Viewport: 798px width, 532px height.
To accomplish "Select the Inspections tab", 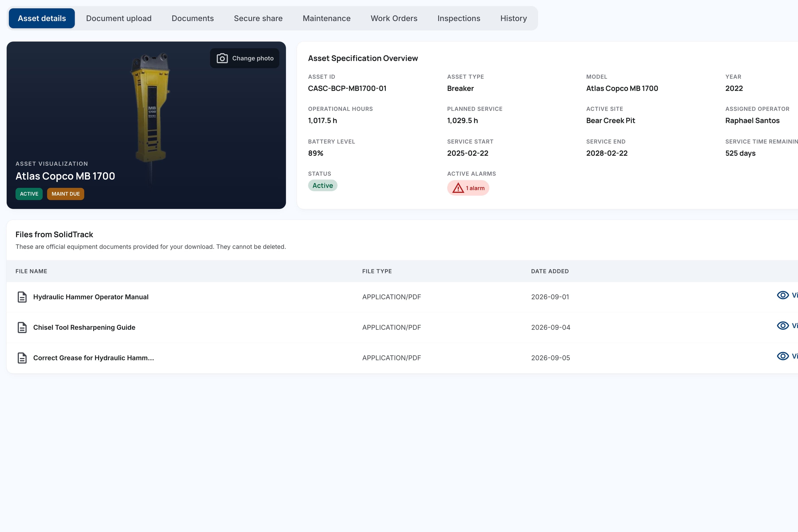I will (459, 18).
